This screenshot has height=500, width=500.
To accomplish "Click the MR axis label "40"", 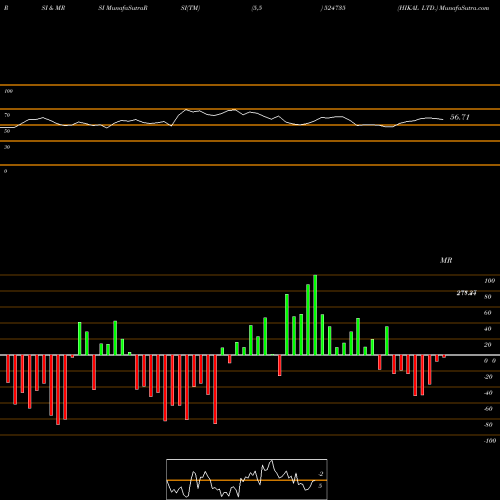I will [488, 329].
